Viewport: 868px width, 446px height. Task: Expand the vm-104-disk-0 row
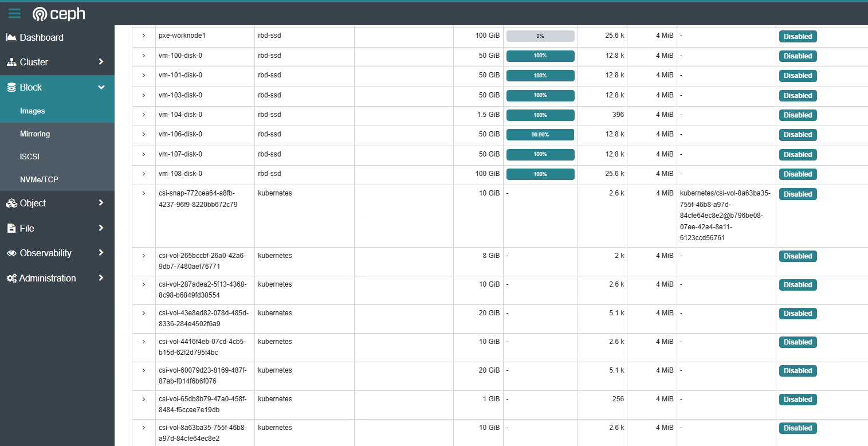[x=143, y=115]
